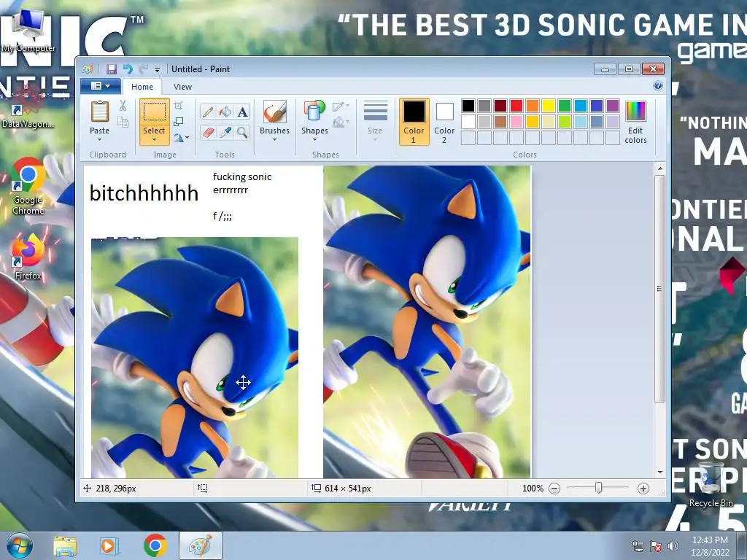Select the Magnifier tool

[x=242, y=133]
